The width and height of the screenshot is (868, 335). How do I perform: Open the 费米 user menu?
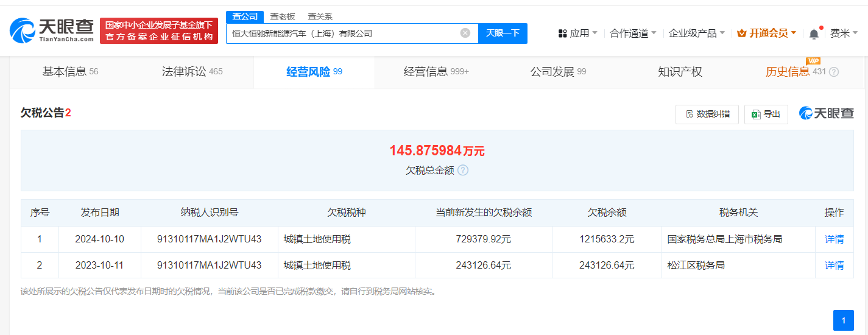[x=844, y=33]
